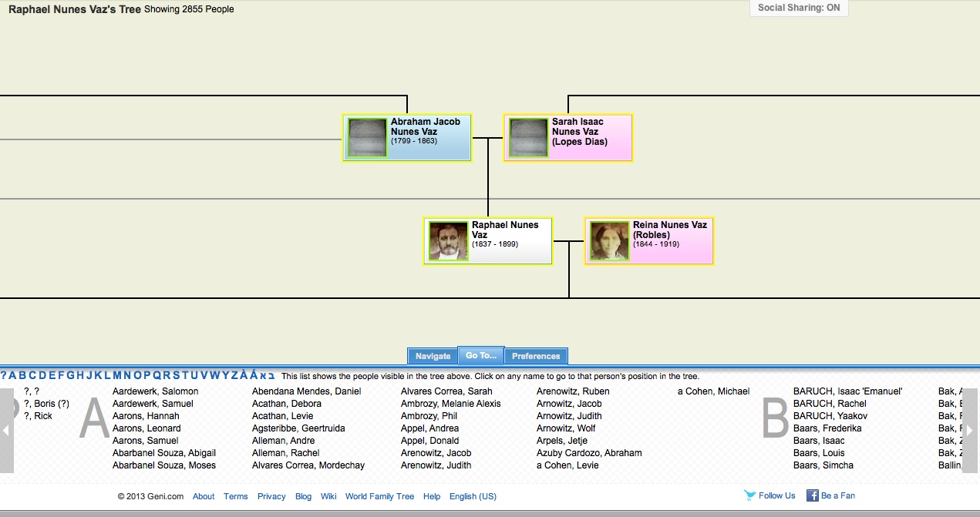Click Abraham Jacob Nunes Vaz's photo placeholder
This screenshot has width=980, height=517.
tap(366, 137)
